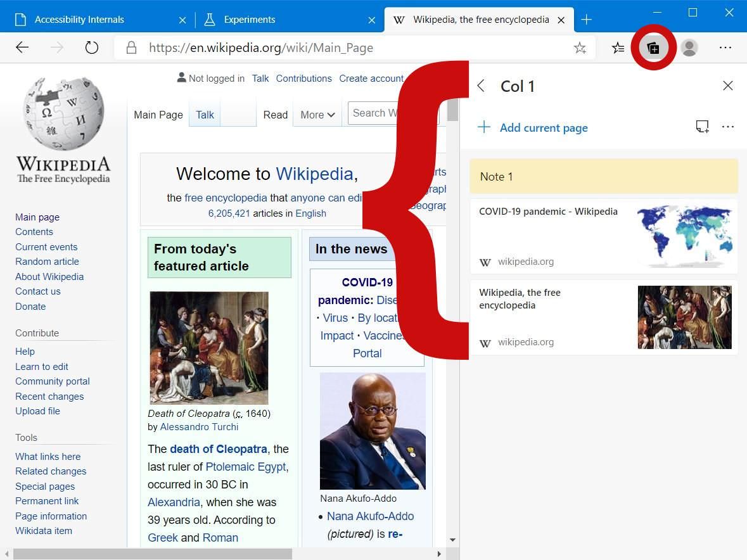
Task: Open Wikipedia, the free encyclopedia collection card
Action: [x=604, y=317]
